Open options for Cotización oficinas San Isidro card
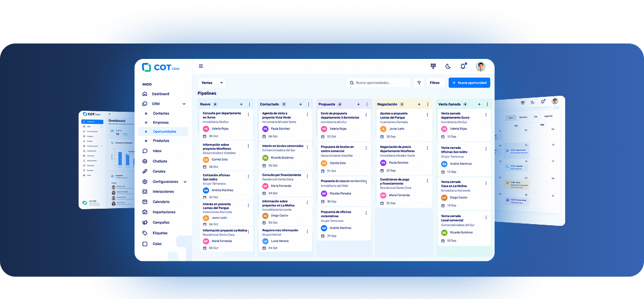Viewport: 644px width, 299px height. [x=248, y=176]
